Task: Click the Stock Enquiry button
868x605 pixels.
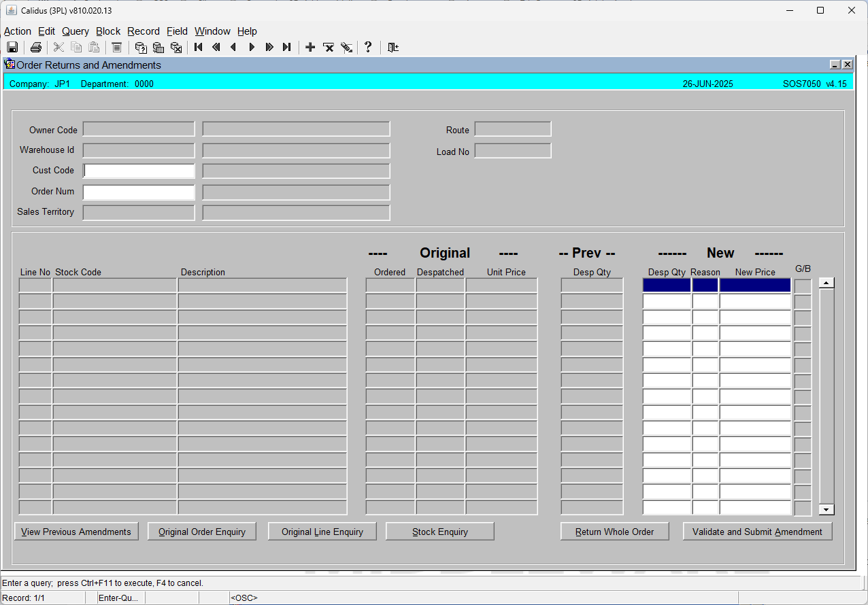Action: pos(440,532)
